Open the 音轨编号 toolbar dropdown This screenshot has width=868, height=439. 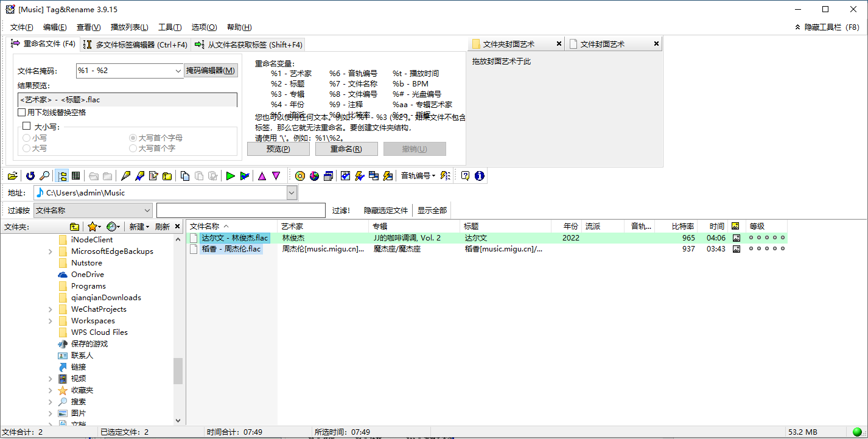418,176
